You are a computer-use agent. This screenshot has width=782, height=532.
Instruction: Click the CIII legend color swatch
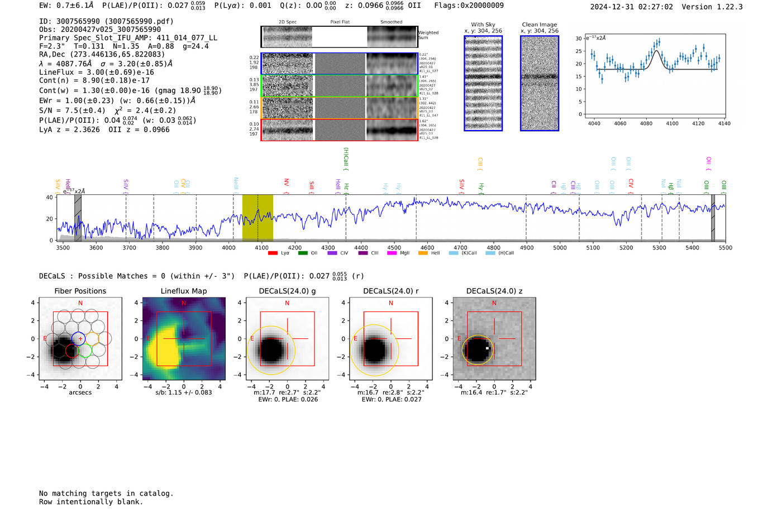click(363, 253)
